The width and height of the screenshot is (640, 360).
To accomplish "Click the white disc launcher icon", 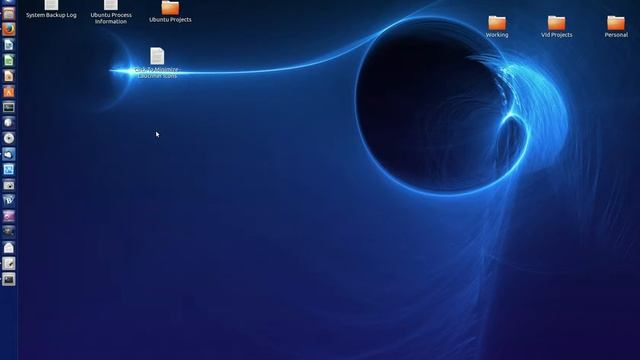I will tap(9, 138).
